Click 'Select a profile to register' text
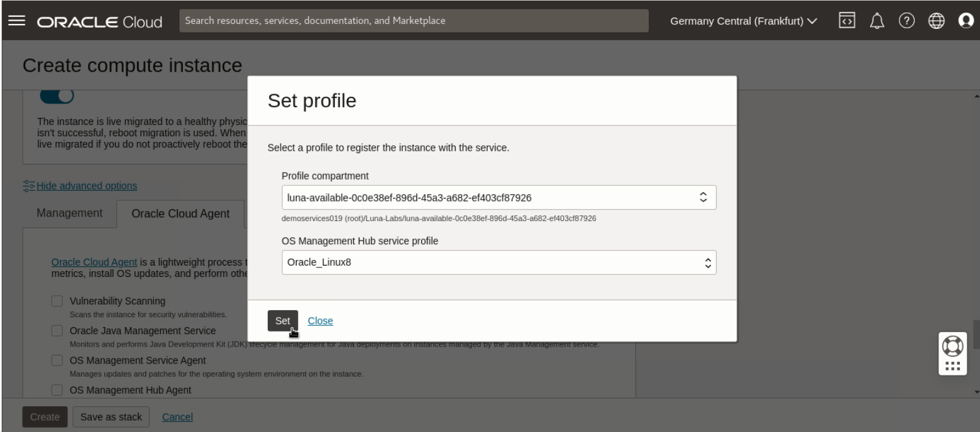Image resolution: width=980 pixels, height=432 pixels. click(x=388, y=148)
